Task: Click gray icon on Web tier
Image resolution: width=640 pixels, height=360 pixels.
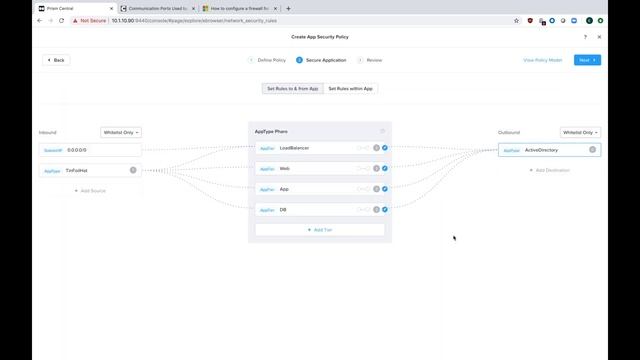Action: 376,168
